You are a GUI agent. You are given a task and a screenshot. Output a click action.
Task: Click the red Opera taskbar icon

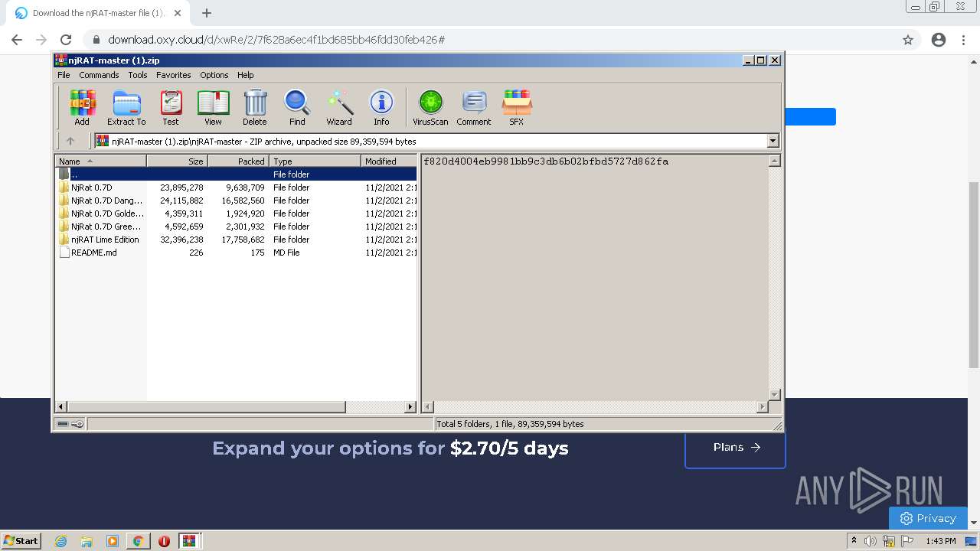point(164,541)
